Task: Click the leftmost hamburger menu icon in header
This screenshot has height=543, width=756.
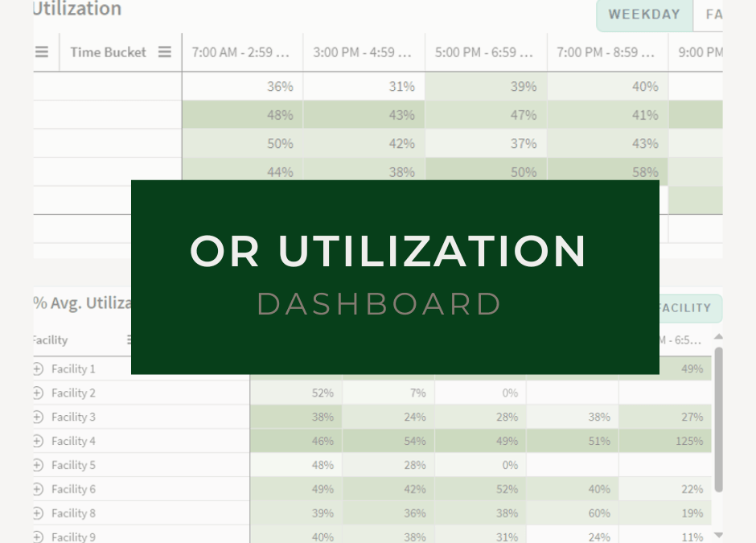Action: 42,52
